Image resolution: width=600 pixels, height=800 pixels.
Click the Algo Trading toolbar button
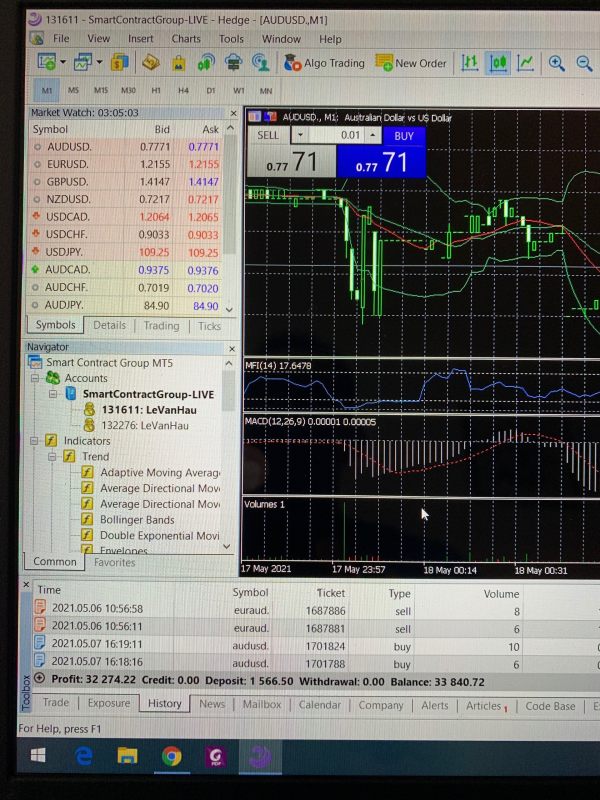click(324, 63)
